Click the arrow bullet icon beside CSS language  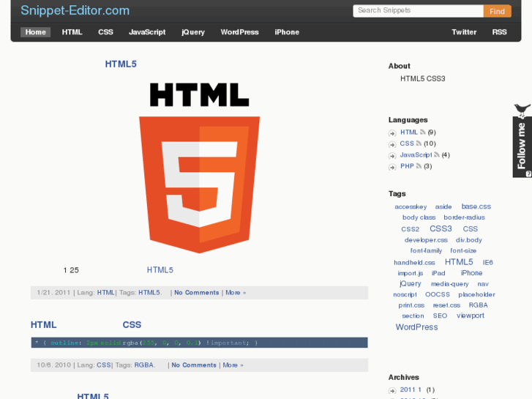point(392,144)
